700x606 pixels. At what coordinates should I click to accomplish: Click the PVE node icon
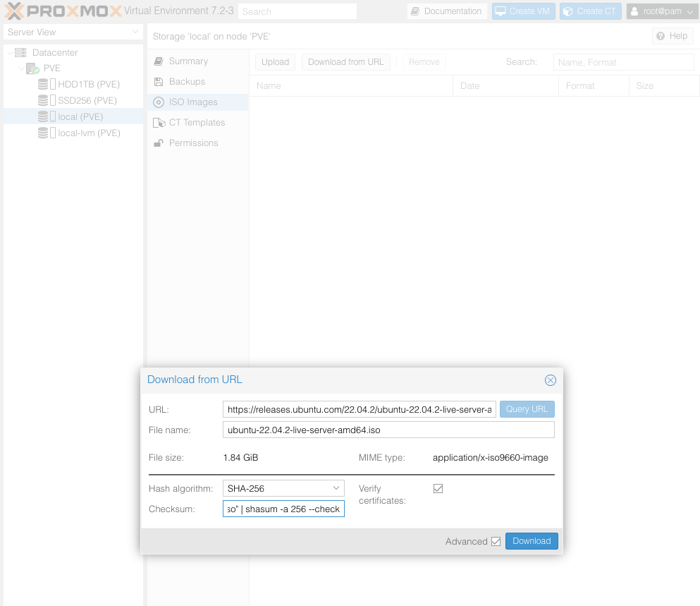[32, 68]
